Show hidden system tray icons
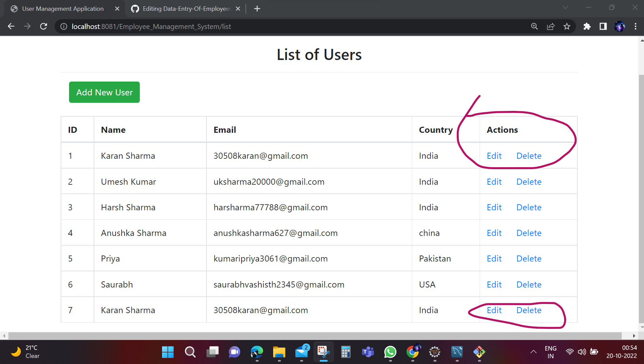Viewport: 644px width, 364px height. tap(533, 352)
